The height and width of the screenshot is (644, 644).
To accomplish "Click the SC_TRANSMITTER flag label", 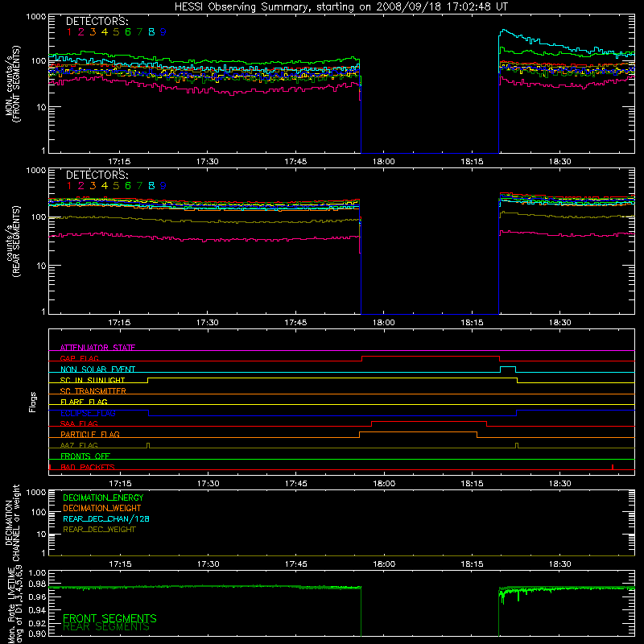I will click(x=93, y=390).
